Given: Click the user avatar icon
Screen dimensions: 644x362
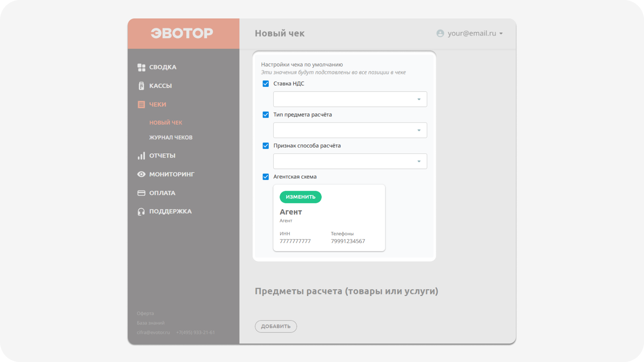Looking at the screenshot, I should 440,34.
